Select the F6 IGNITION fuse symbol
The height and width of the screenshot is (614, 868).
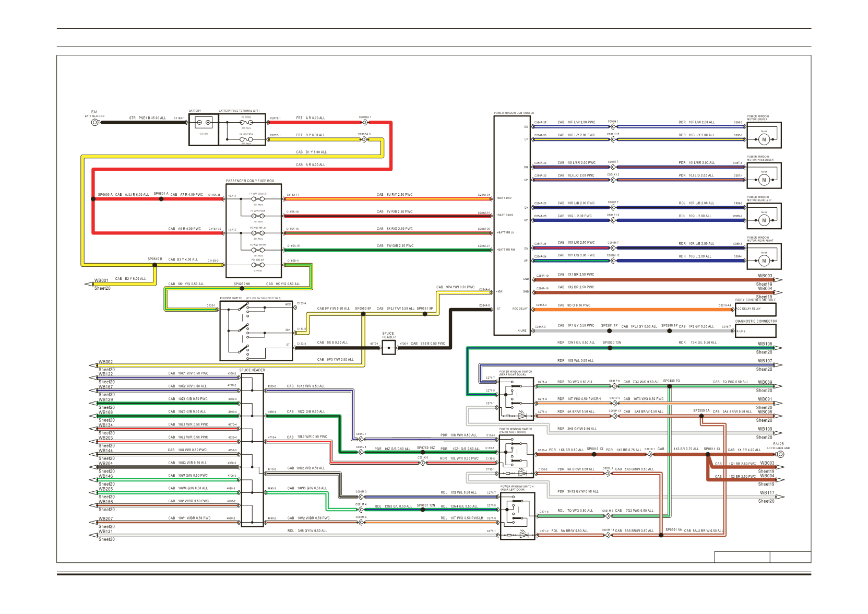[246, 139]
